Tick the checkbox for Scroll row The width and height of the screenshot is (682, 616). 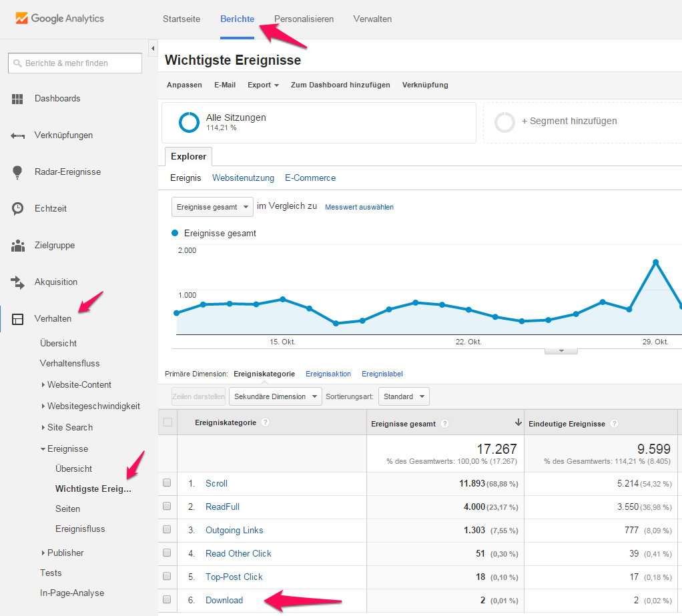(x=167, y=483)
